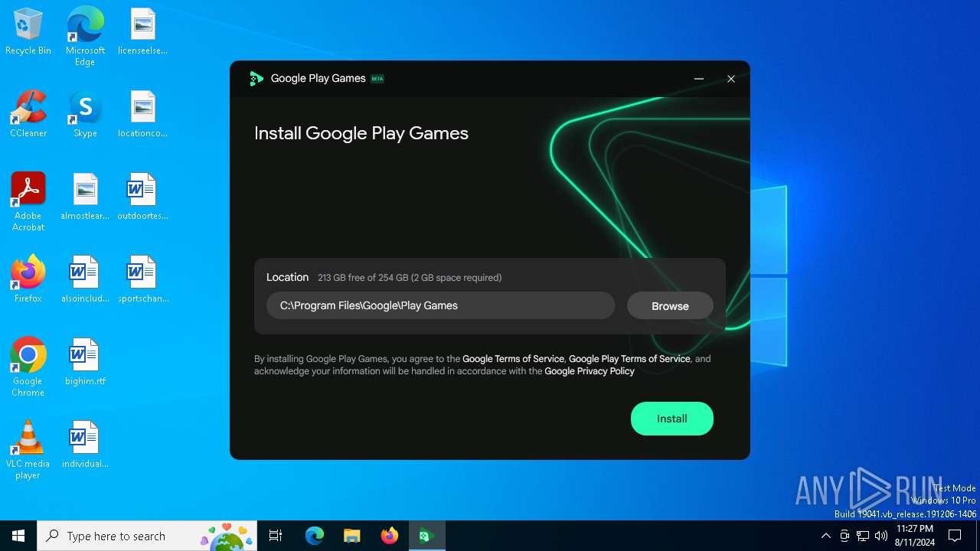Select the almostlear image file icon
The height and width of the screenshot is (551, 980).
point(85,197)
